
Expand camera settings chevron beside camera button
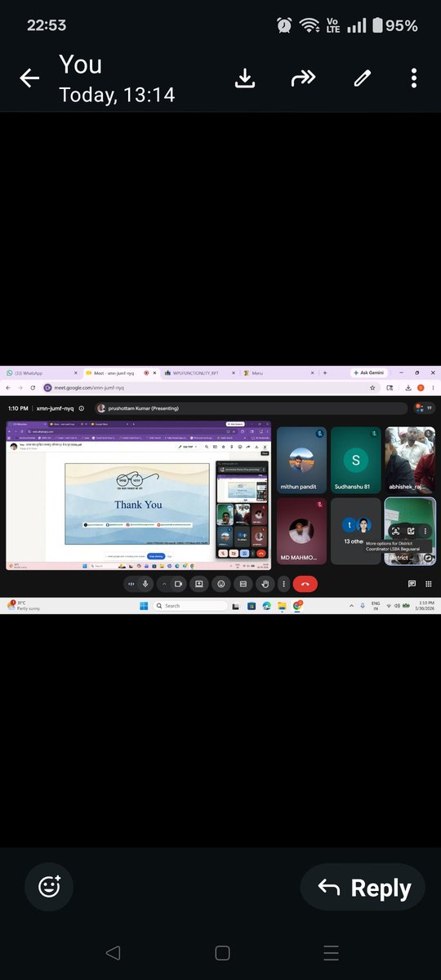coord(164,584)
